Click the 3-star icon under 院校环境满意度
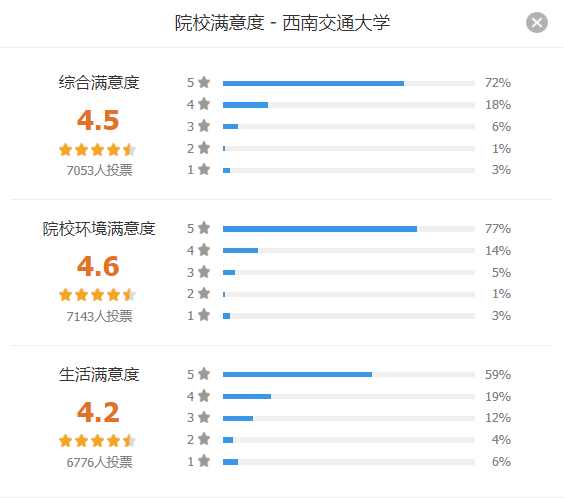Image resolution: width=564 pixels, height=498 pixels. pos(204,272)
